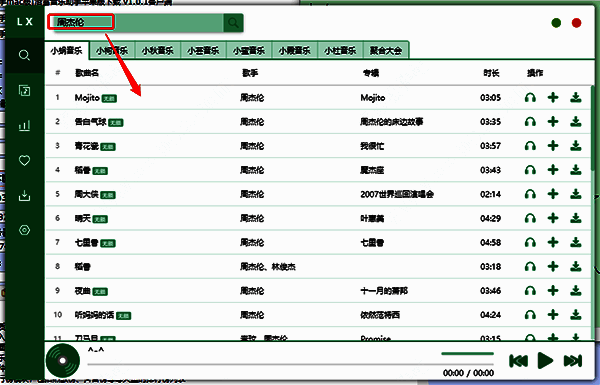Download the 夜曲 song
This screenshot has height=385, width=600.
point(576,291)
